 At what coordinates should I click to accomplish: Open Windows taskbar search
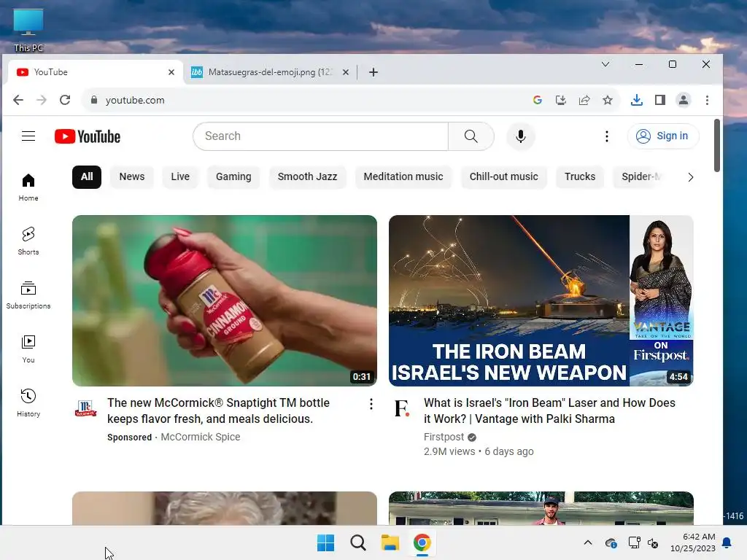357,542
